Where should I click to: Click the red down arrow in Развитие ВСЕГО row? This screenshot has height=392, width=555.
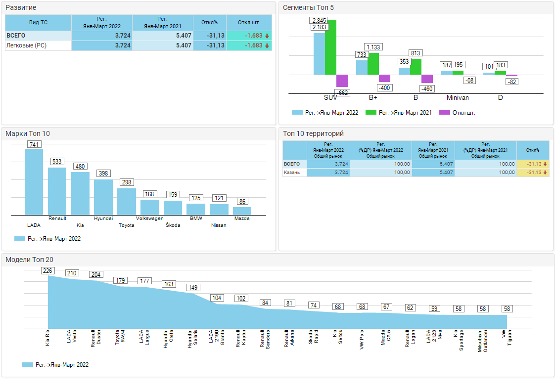(267, 36)
